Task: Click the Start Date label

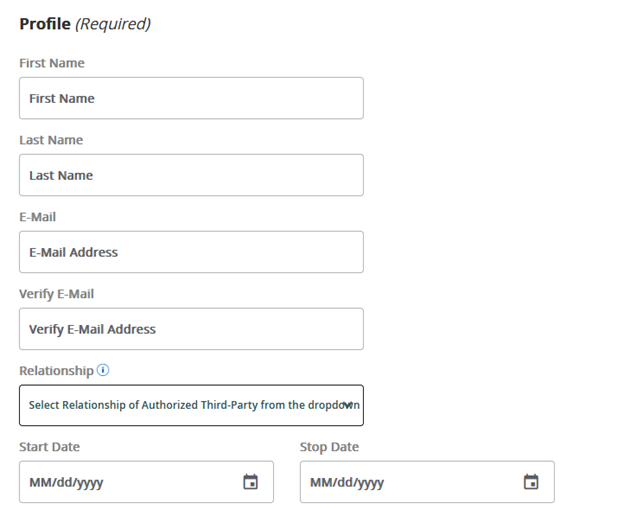Action: [49, 447]
